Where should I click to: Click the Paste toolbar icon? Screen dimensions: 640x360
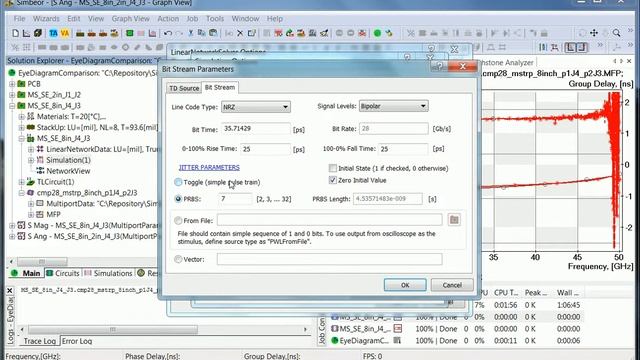tap(213, 33)
